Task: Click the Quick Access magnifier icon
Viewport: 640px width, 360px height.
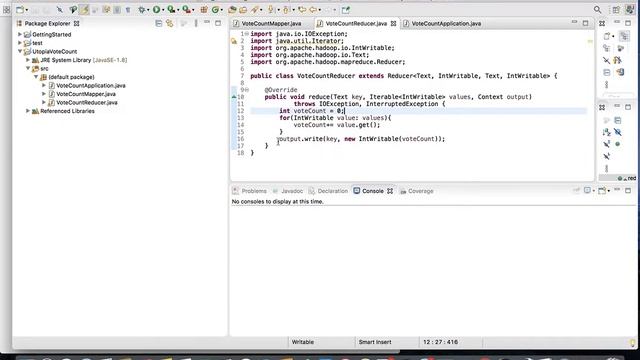Action: coord(598,10)
